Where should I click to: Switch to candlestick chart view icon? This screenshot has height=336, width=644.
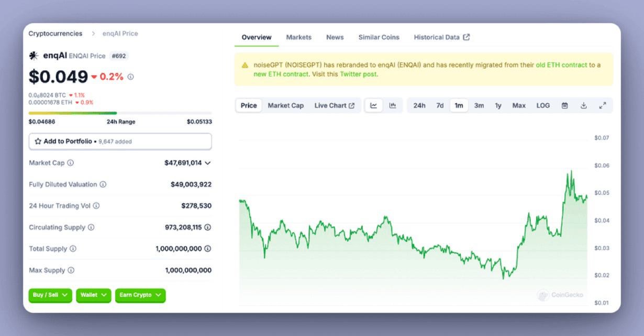[393, 105]
